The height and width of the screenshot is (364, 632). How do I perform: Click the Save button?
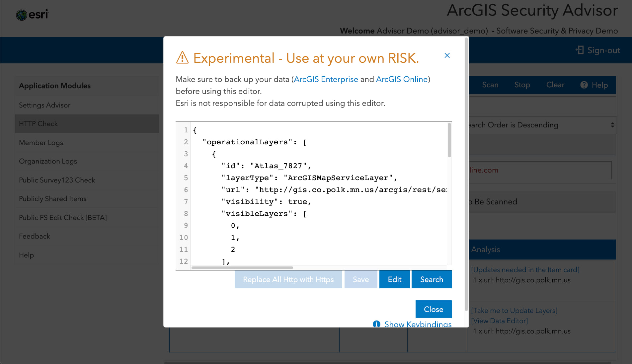[361, 279]
